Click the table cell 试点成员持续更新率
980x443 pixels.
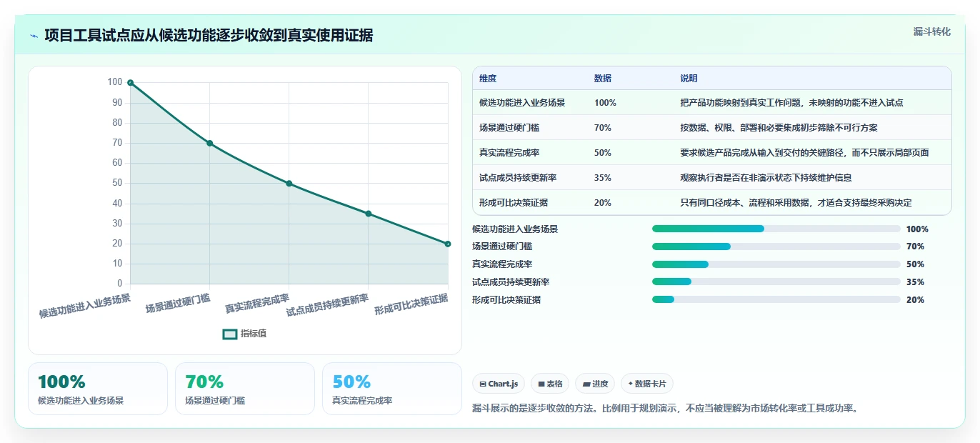pyautogui.click(x=518, y=178)
